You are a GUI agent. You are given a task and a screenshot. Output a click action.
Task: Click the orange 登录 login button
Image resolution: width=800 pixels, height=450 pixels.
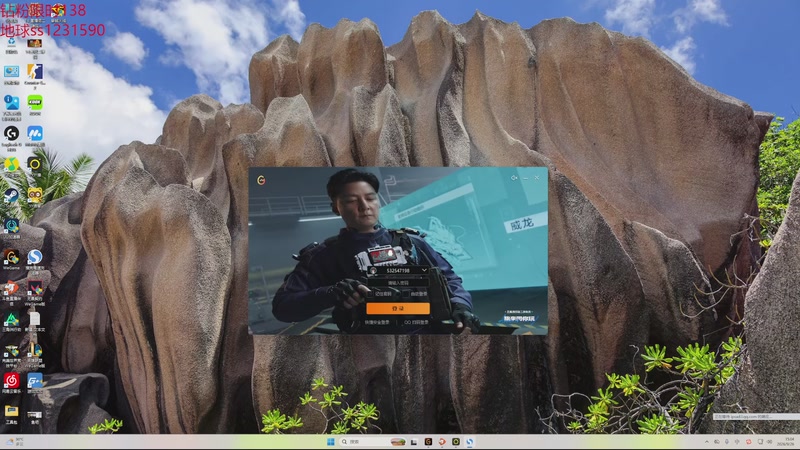(x=397, y=308)
